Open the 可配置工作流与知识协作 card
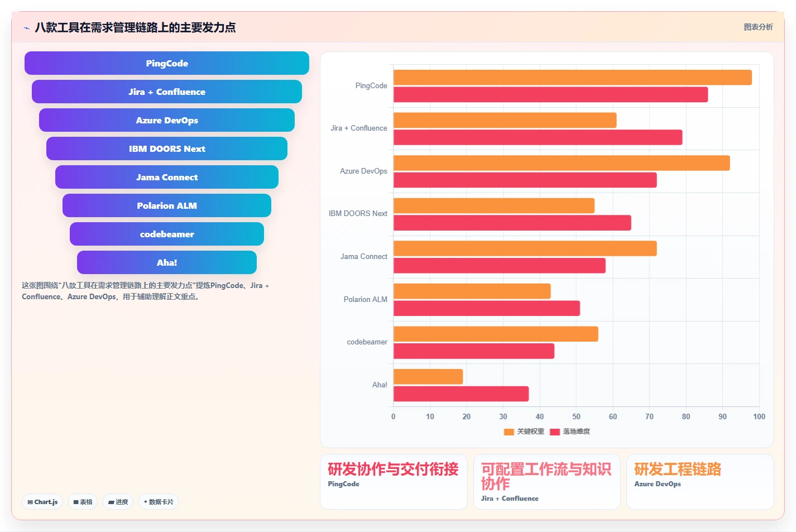 pyautogui.click(x=546, y=482)
